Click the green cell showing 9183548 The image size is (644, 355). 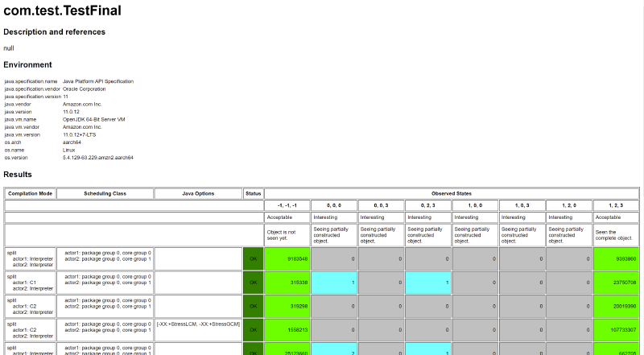pyautogui.click(x=287, y=258)
